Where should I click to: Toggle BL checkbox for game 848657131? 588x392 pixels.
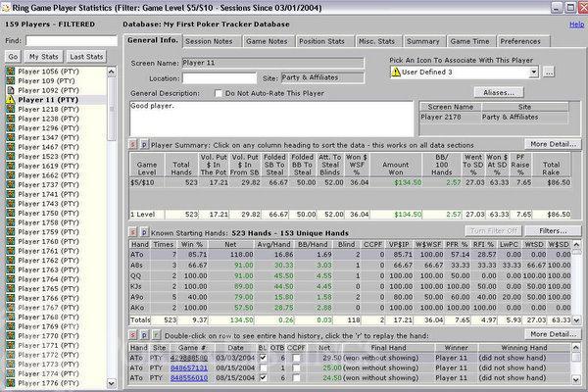(x=263, y=368)
